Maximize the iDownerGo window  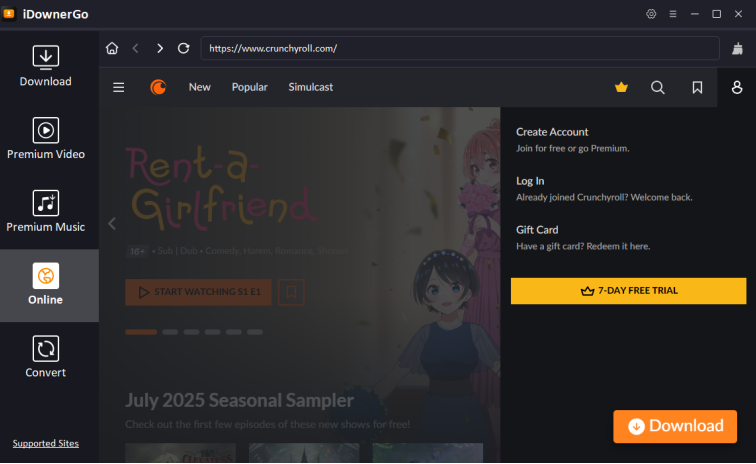[x=716, y=14]
